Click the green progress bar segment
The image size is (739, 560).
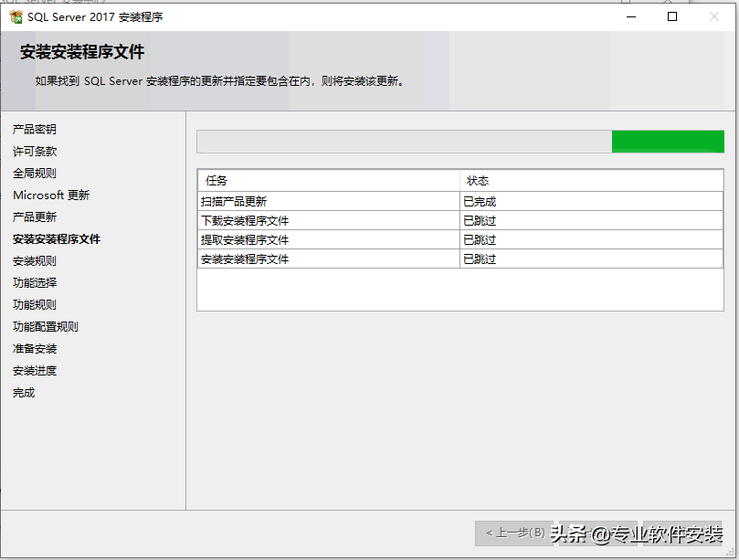pyautogui.click(x=667, y=142)
